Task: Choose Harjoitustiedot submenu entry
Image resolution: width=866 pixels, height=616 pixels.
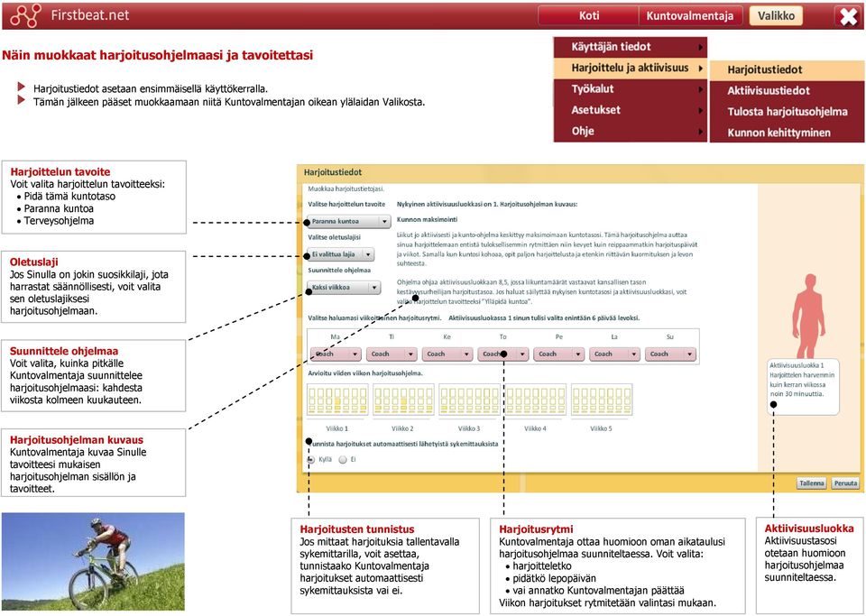Action: click(x=787, y=69)
